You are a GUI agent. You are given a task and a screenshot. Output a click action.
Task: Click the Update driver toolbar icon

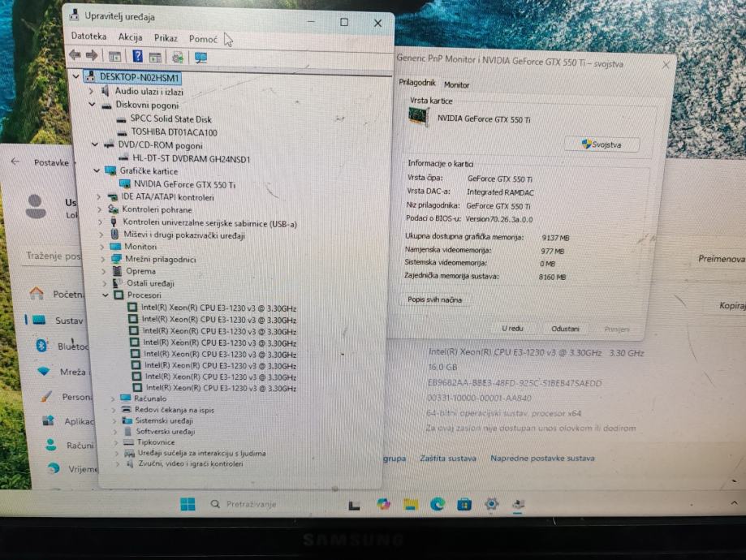[178, 58]
